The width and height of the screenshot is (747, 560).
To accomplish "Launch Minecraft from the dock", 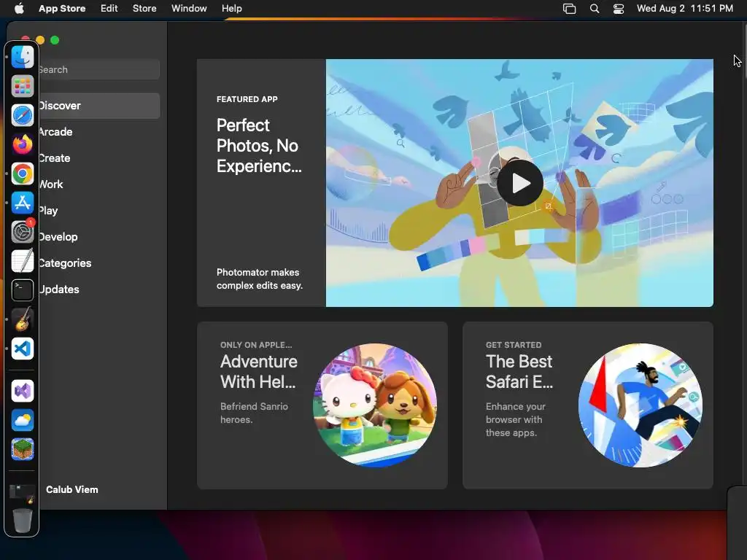I will [23, 449].
